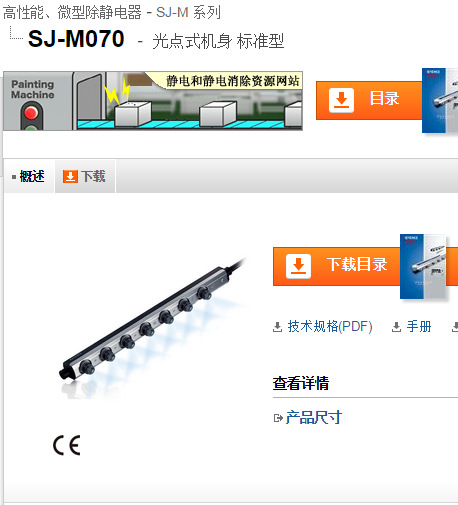The height and width of the screenshot is (505, 458).
Task: Click the download icon on 下载目录 button
Action: (298, 266)
